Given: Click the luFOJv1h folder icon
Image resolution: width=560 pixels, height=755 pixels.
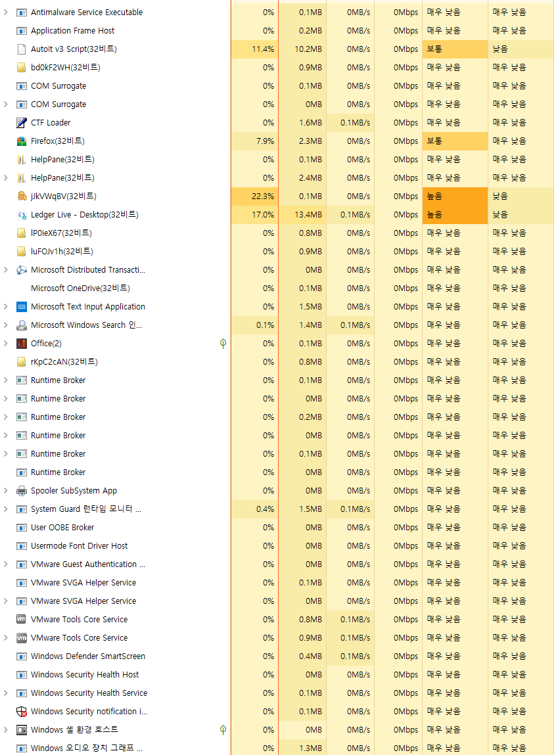Looking at the screenshot, I should (x=21, y=252).
